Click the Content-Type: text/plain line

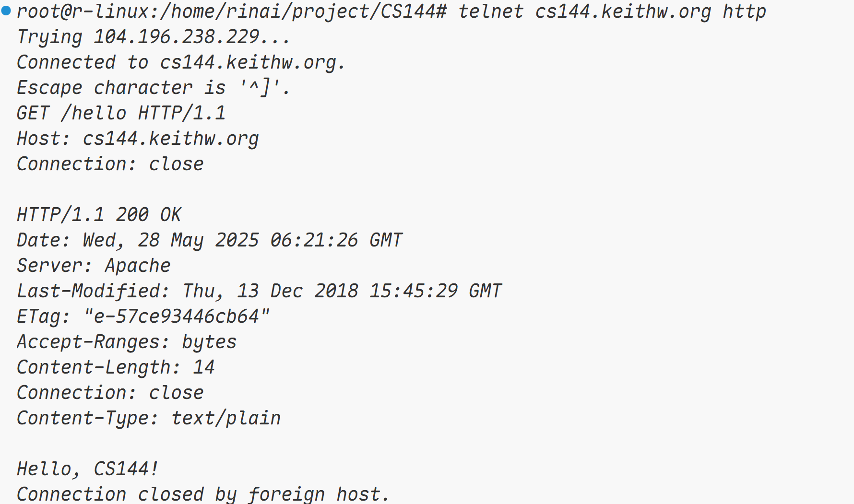[149, 418]
